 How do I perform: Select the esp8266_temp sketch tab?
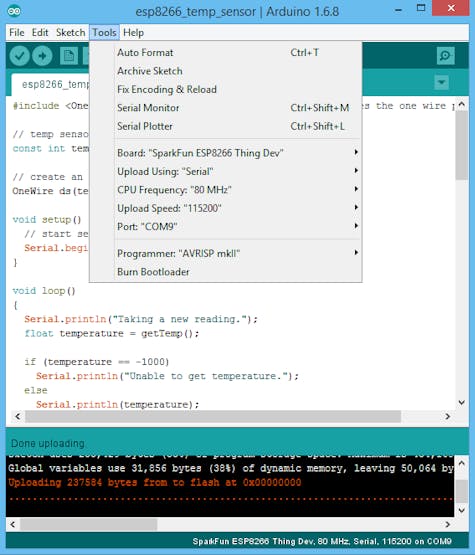(51, 84)
